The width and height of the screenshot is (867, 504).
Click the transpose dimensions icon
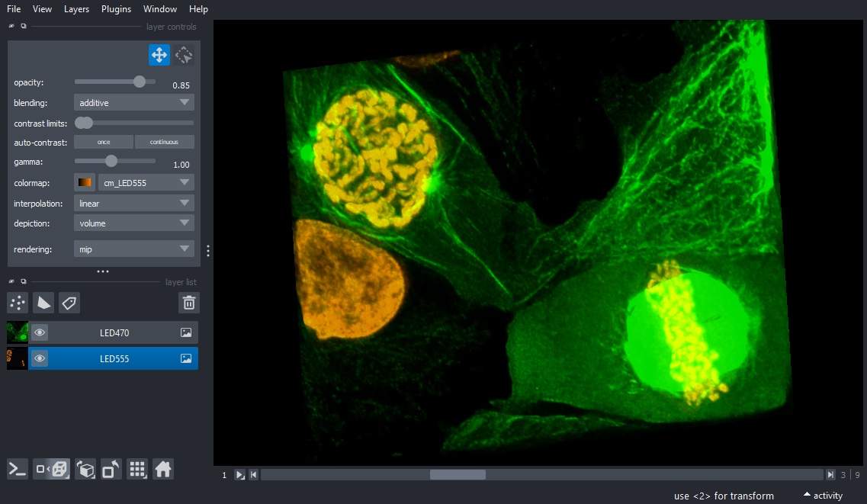click(x=111, y=469)
